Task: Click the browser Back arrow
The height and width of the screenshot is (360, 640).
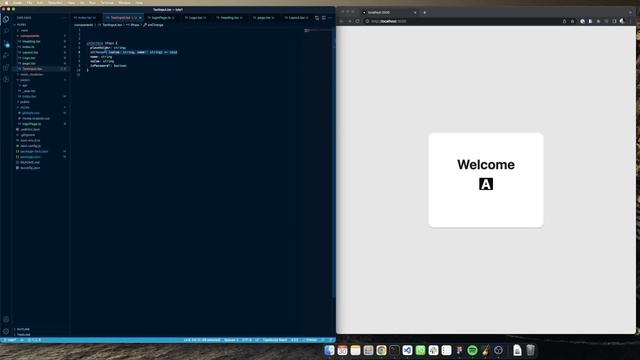Action: click(x=342, y=21)
